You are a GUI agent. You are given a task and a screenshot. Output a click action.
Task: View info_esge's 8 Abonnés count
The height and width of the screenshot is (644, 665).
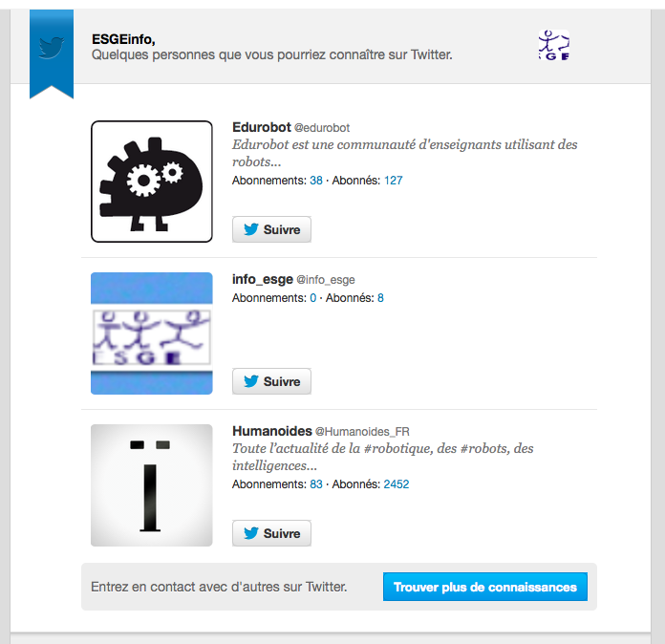(380, 298)
